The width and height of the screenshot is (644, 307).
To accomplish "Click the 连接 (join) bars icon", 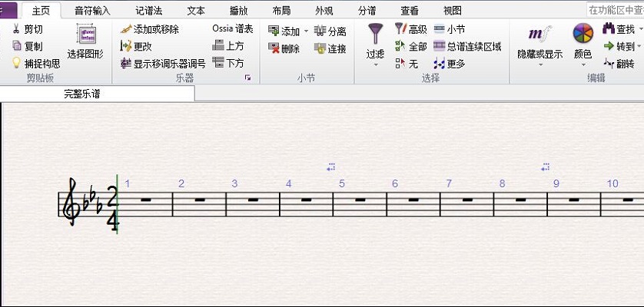I will pyautogui.click(x=320, y=48).
